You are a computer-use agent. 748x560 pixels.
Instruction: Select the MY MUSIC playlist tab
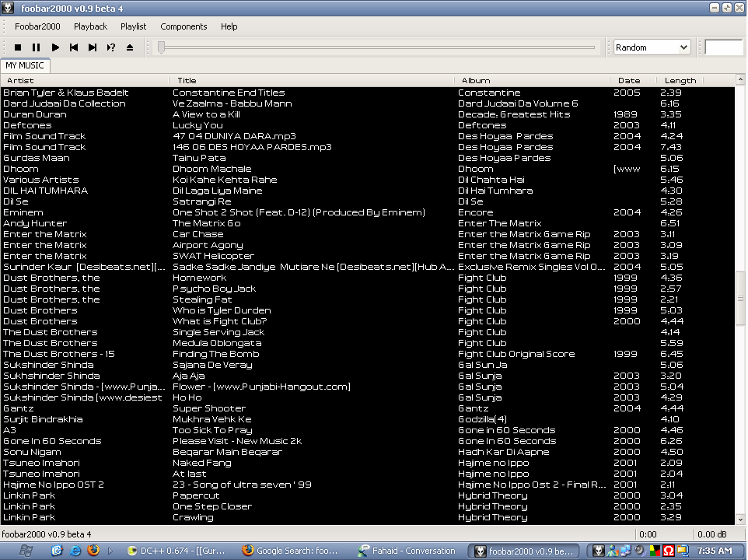tap(25, 65)
